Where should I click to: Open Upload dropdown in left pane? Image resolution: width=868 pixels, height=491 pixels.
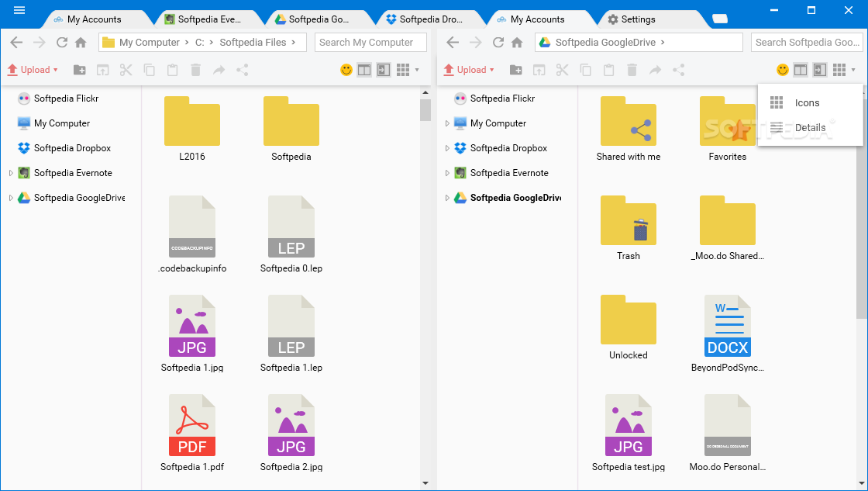coord(33,70)
